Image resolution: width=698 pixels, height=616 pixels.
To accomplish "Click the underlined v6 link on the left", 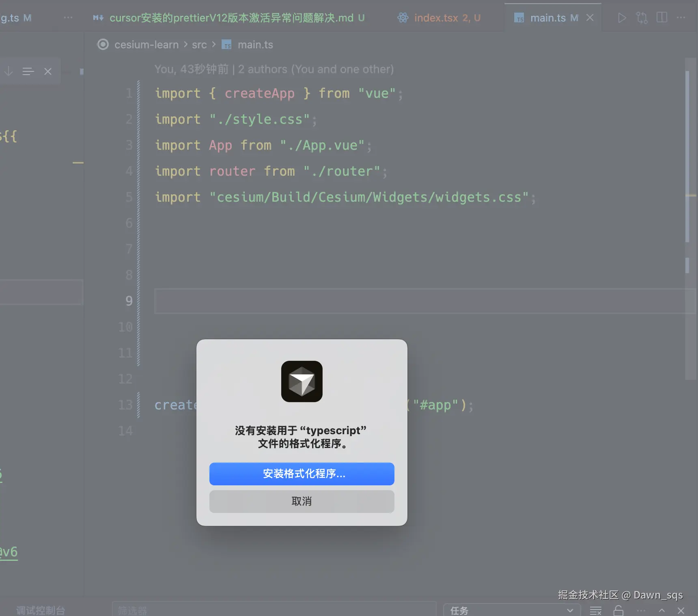I will pyautogui.click(x=9, y=552).
